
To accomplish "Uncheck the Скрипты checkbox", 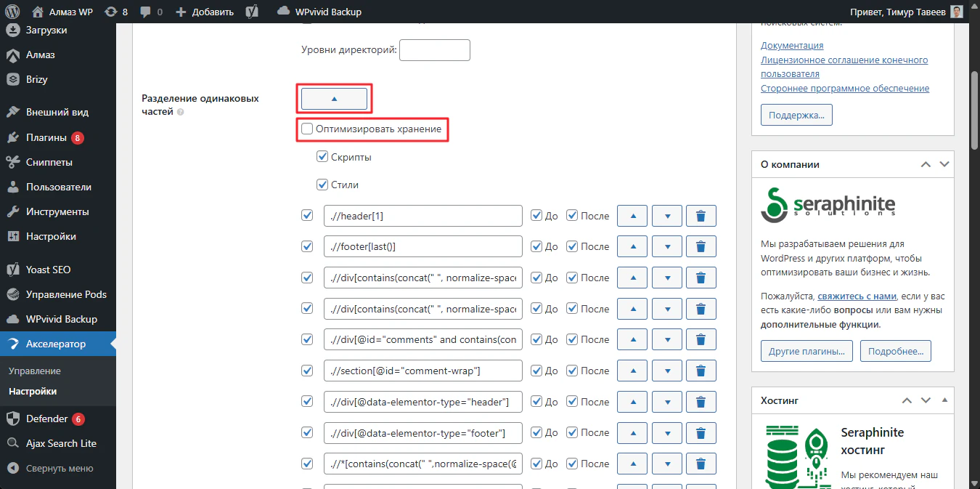I will (323, 157).
